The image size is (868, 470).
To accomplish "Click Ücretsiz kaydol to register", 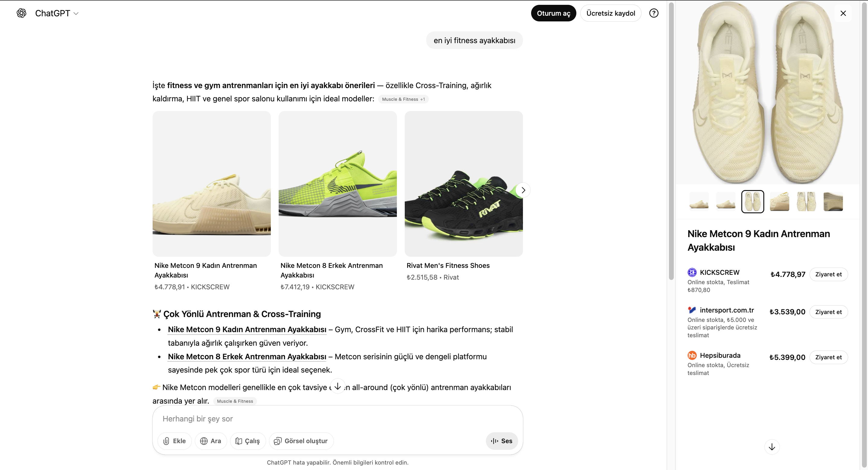I will click(x=610, y=13).
